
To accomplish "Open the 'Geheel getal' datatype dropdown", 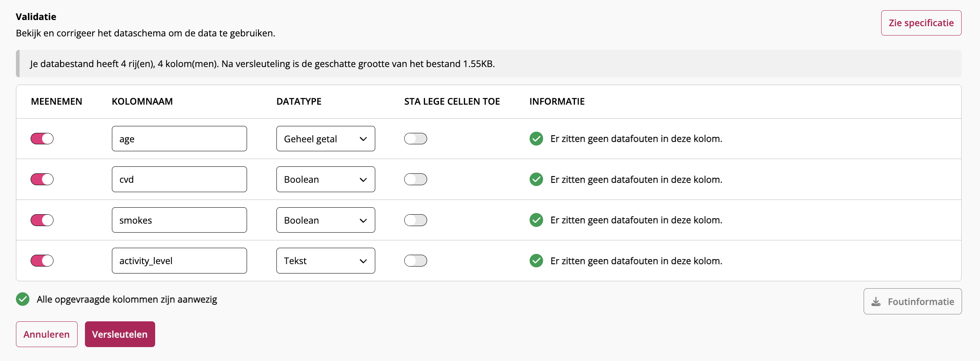I will [325, 139].
